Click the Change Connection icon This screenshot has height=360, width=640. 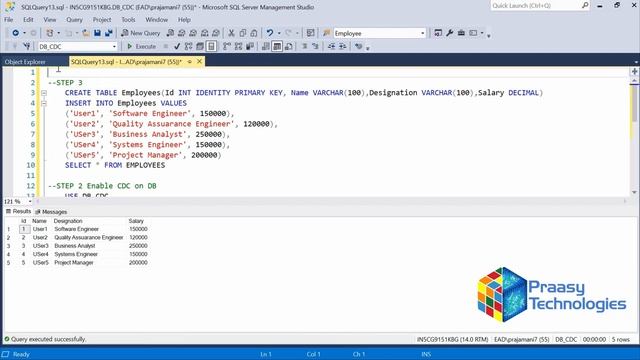pos(27,47)
